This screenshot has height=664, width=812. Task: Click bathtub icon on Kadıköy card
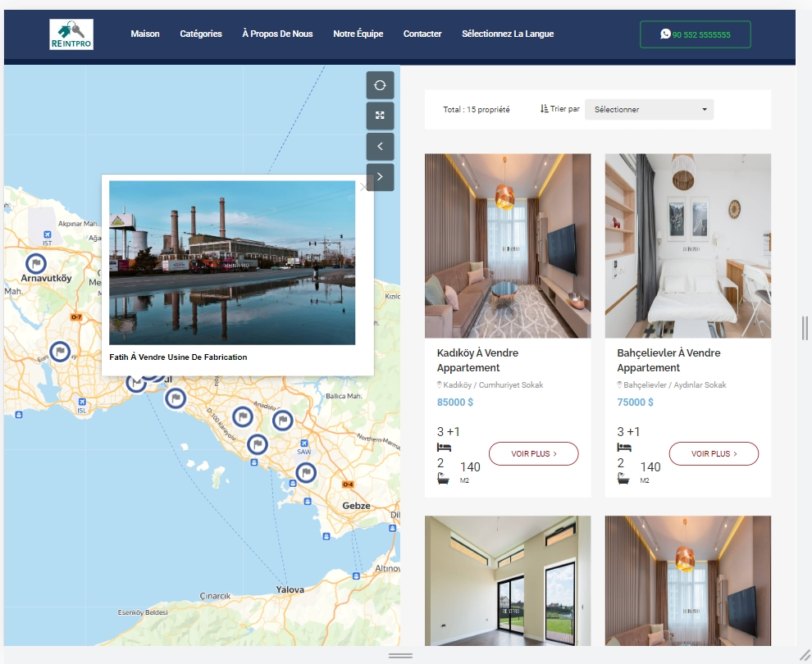tap(443, 479)
